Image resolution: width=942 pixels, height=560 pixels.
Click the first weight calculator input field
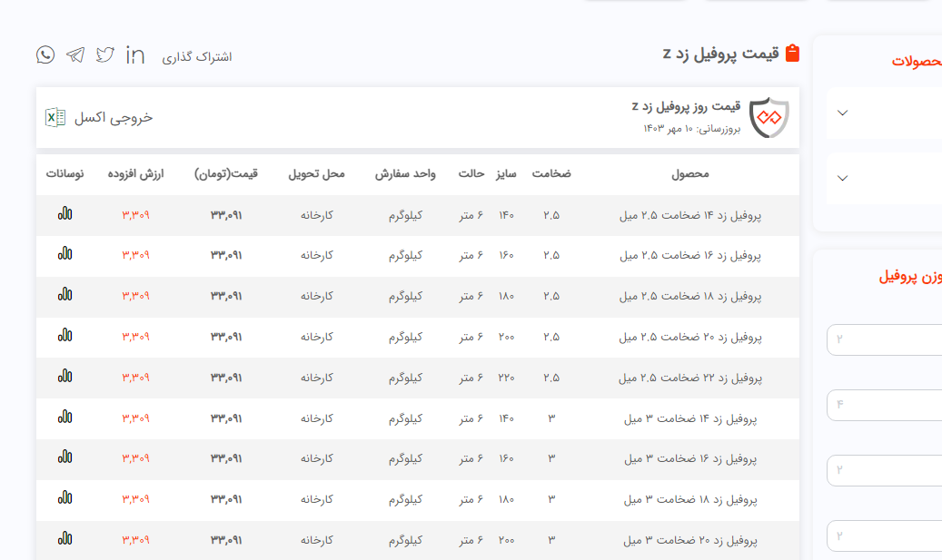coord(883,339)
